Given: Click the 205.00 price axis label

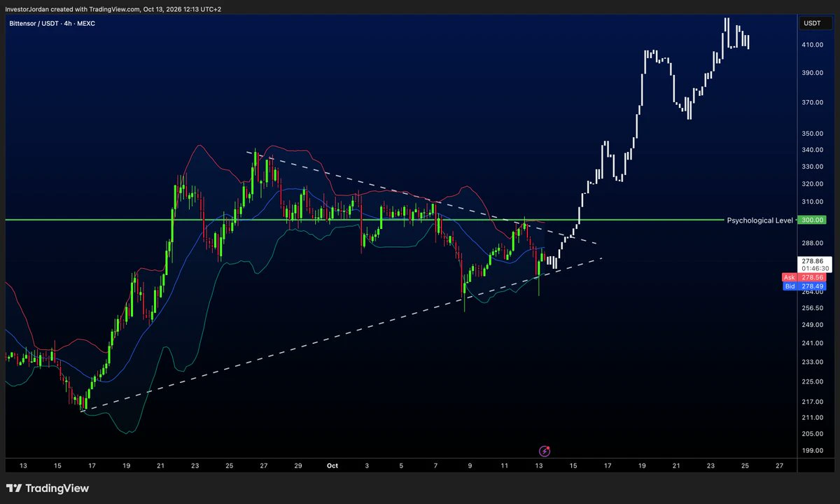Looking at the screenshot, I should point(812,433).
